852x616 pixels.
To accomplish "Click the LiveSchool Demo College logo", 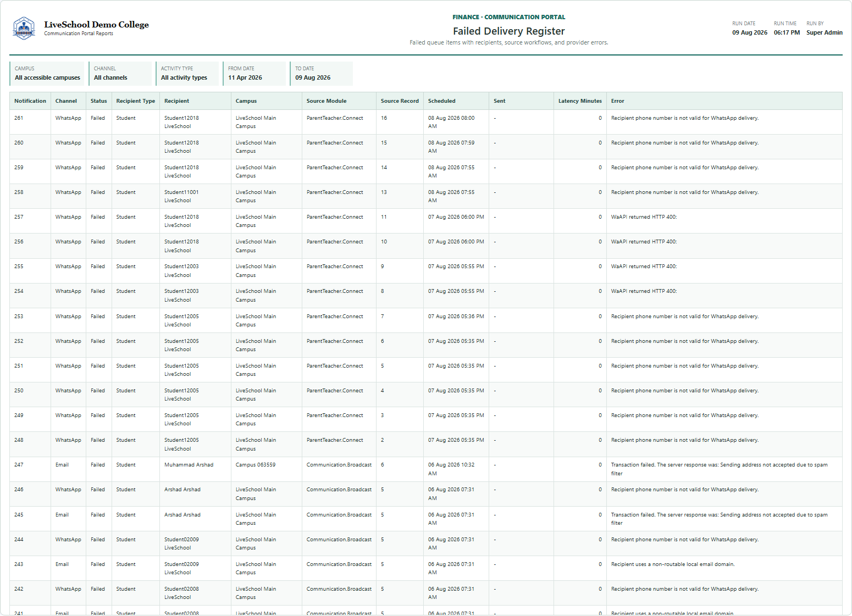I will coord(24,28).
